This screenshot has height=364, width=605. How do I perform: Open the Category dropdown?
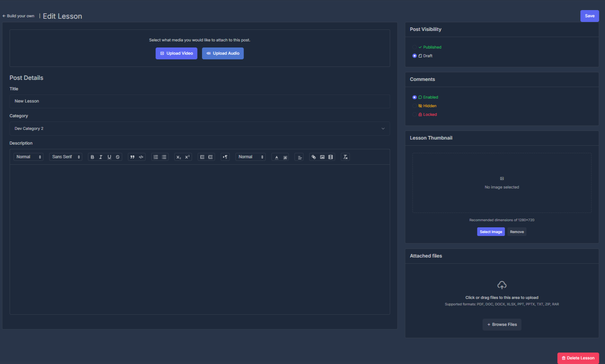200,128
